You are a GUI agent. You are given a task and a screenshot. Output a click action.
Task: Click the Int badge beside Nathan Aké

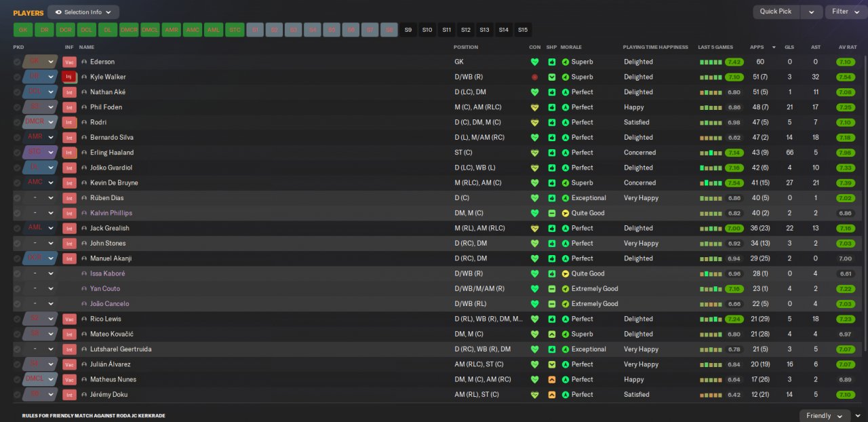coord(69,92)
